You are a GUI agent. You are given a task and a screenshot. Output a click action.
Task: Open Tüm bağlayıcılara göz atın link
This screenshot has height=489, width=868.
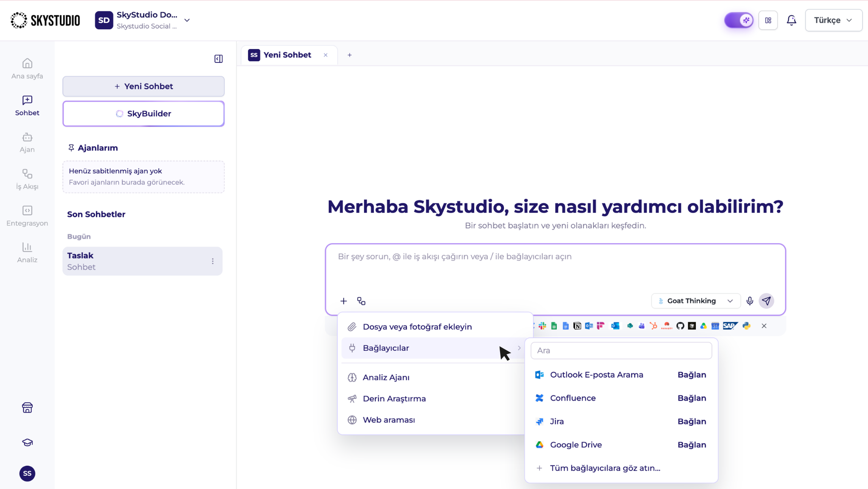[x=605, y=468]
